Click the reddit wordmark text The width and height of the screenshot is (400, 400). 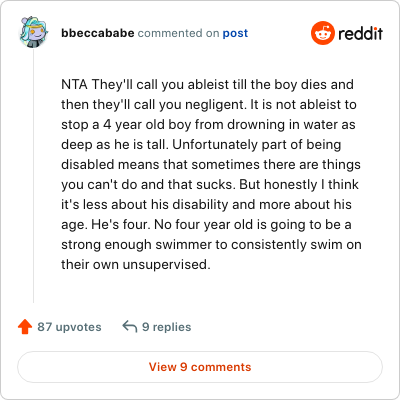coord(360,33)
